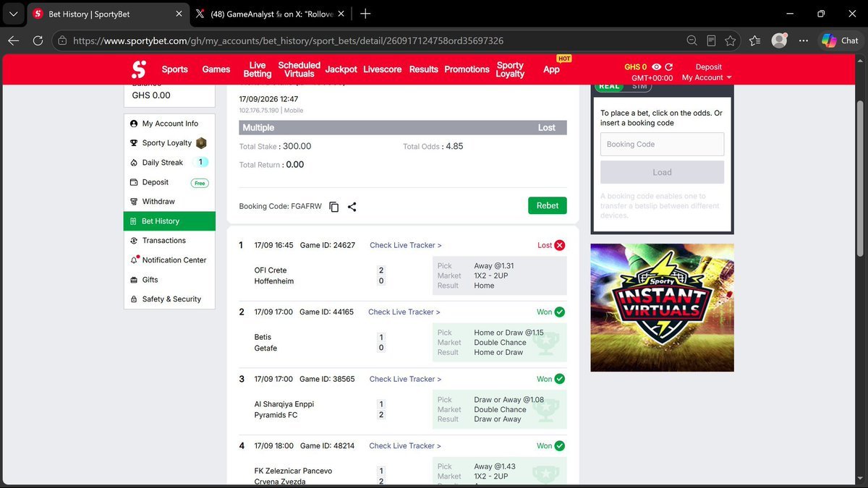Check Live Tracker for OFI Crete game

click(406, 245)
